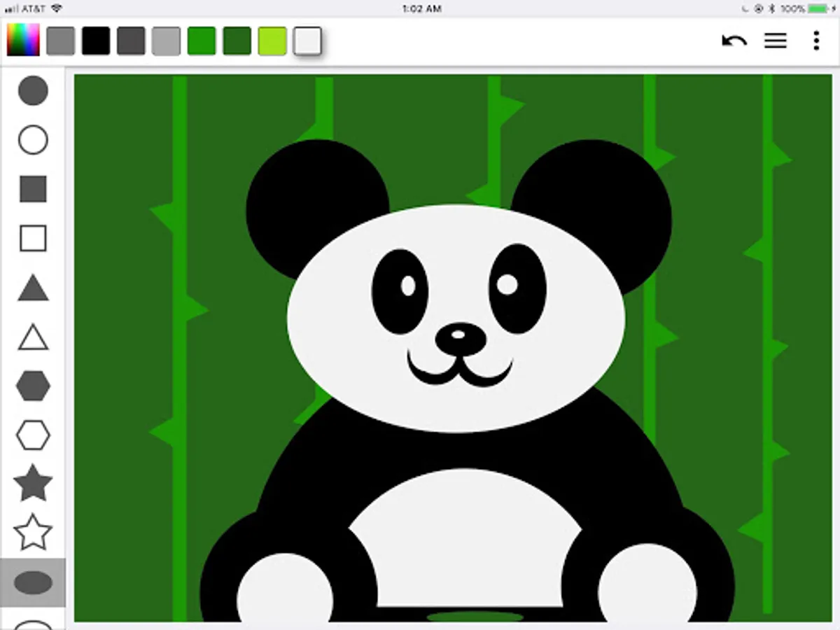840x630 pixels.
Task: Open the hamburger layers menu
Action: point(776,41)
